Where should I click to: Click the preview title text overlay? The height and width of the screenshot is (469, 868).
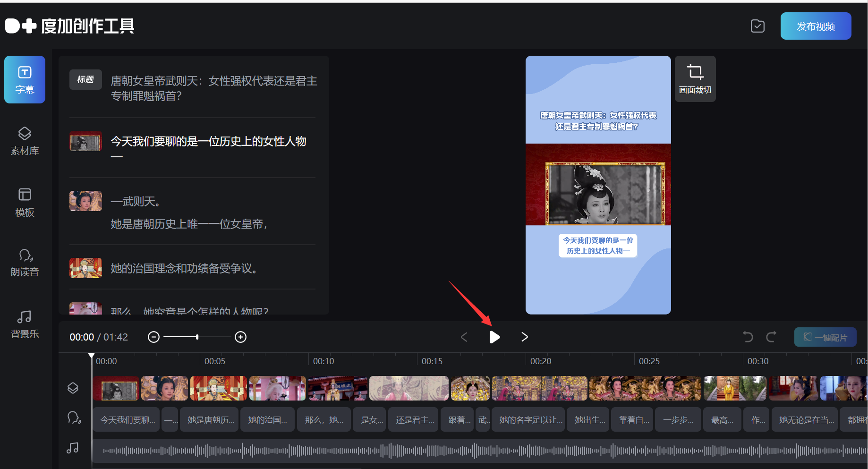[x=598, y=121]
